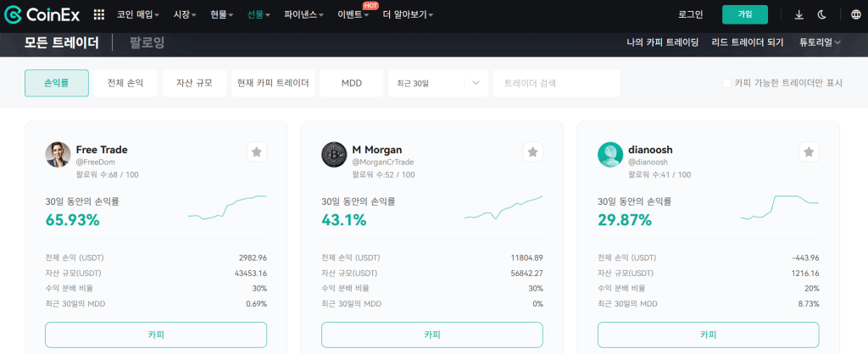
Task: Click the 트레이더 검색 search field
Action: [556, 83]
